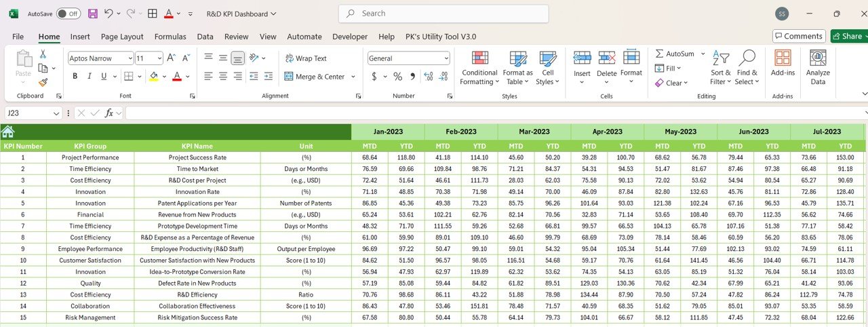Apply Bold formatting
868x327 pixels.
75,77
